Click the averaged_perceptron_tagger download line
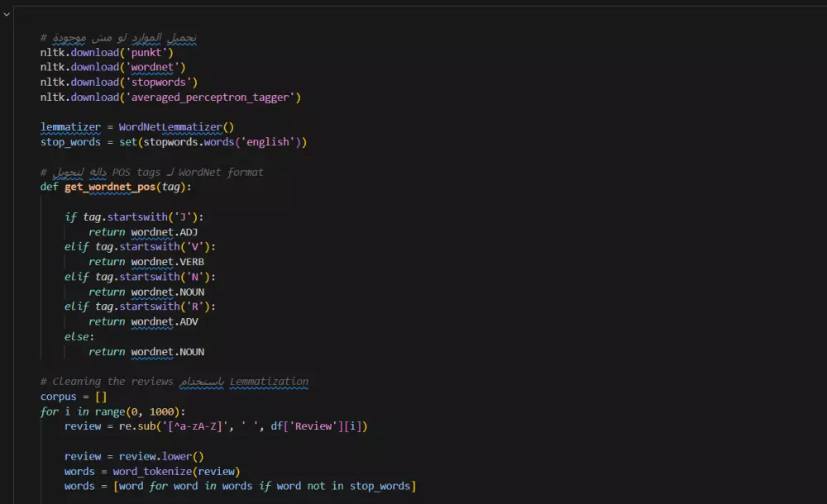 point(170,97)
